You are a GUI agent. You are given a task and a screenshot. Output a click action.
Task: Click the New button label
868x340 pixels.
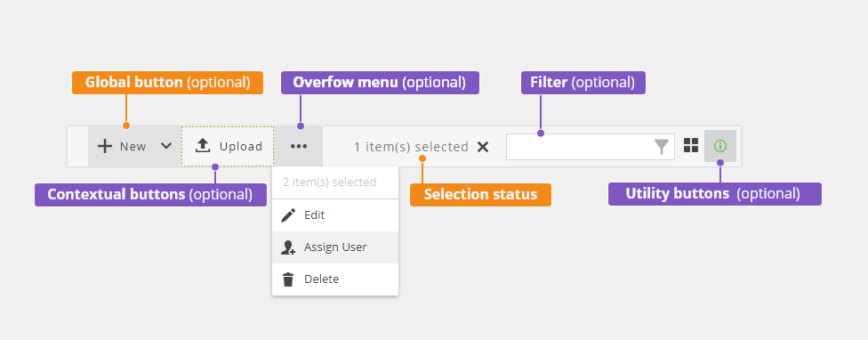[133, 146]
